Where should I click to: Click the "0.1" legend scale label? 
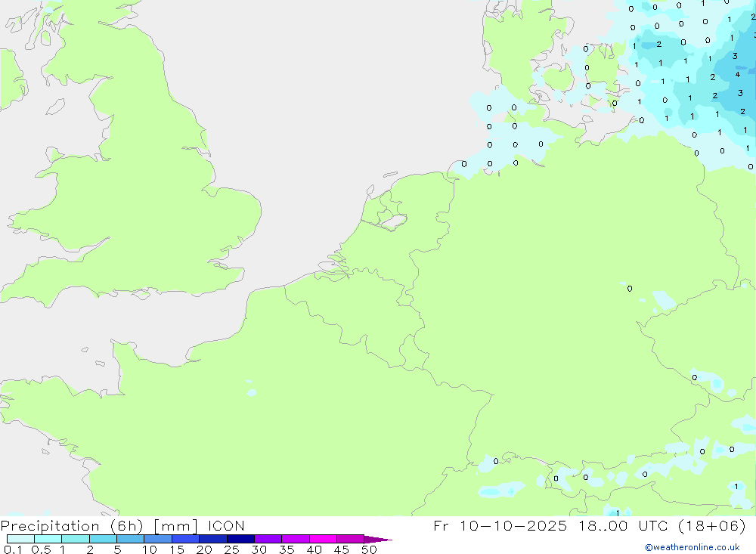click(x=13, y=549)
